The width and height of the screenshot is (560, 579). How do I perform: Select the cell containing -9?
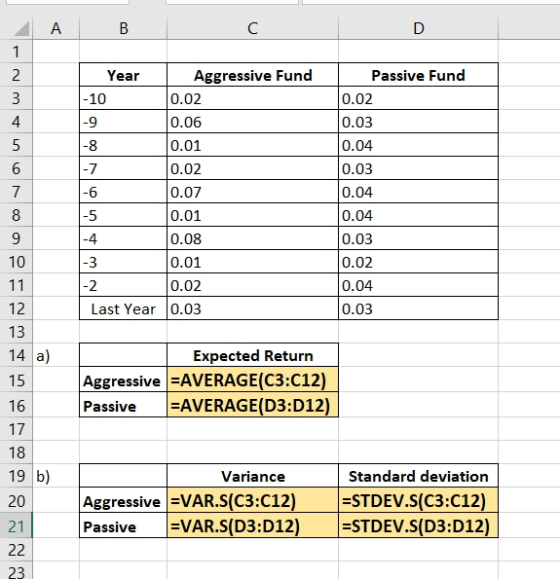(x=123, y=121)
